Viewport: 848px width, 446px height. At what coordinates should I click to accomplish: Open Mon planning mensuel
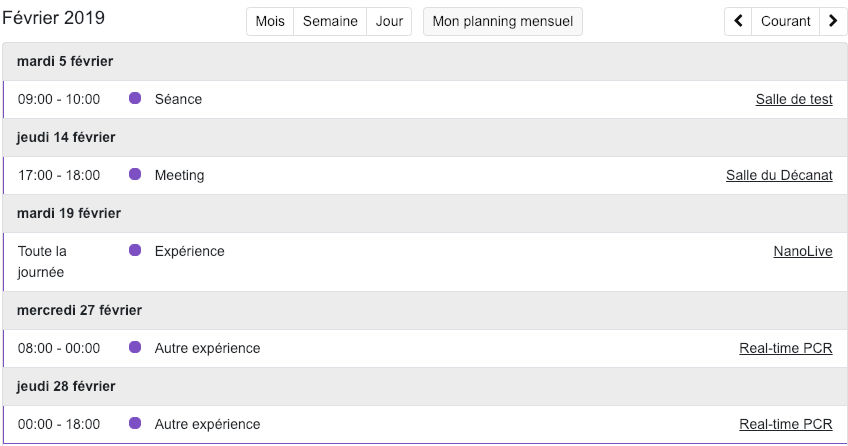click(x=503, y=21)
